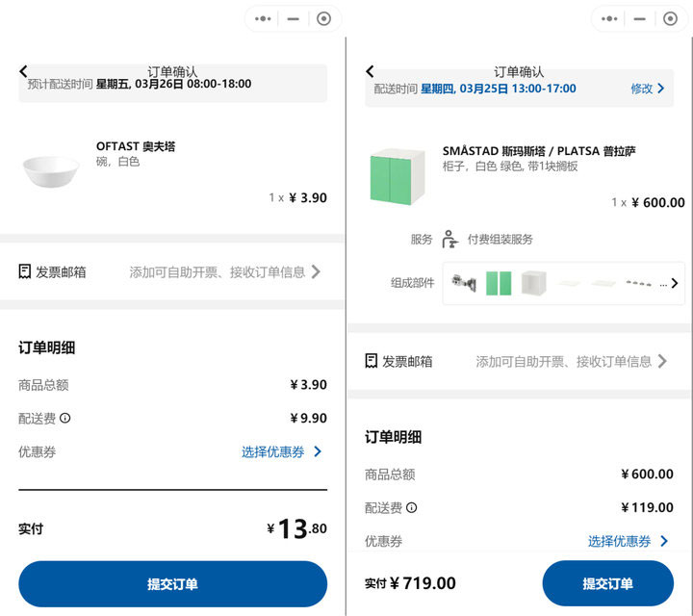Expand the invoice email row in the left panel
Screen dimensions: 693x616
click(x=315, y=272)
